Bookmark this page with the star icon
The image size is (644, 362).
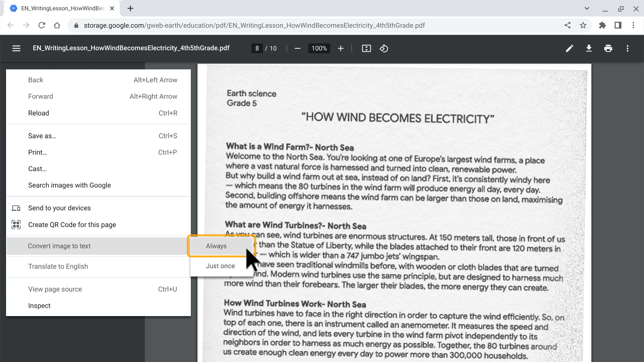[583, 25]
